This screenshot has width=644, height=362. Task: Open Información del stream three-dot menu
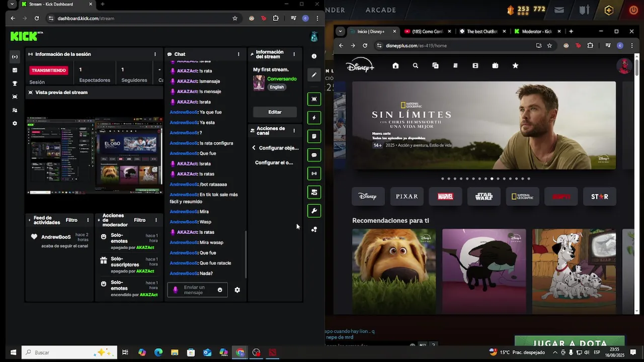pos(294,54)
